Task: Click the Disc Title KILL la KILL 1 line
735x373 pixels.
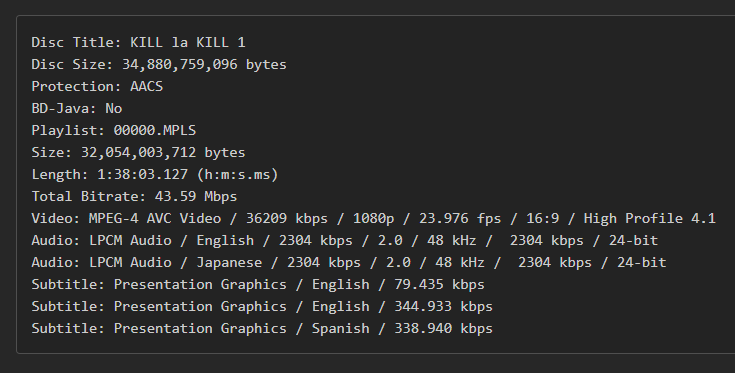Action: (138, 42)
